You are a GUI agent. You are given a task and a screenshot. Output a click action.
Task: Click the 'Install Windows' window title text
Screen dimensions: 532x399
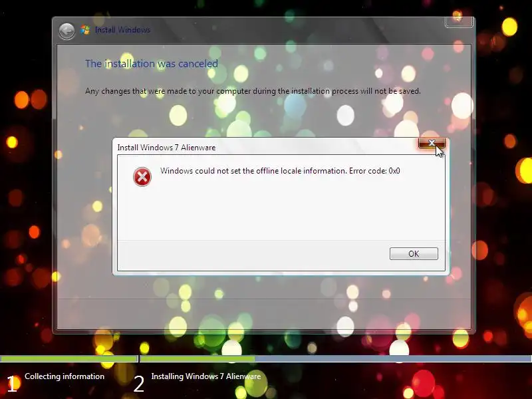(122, 30)
